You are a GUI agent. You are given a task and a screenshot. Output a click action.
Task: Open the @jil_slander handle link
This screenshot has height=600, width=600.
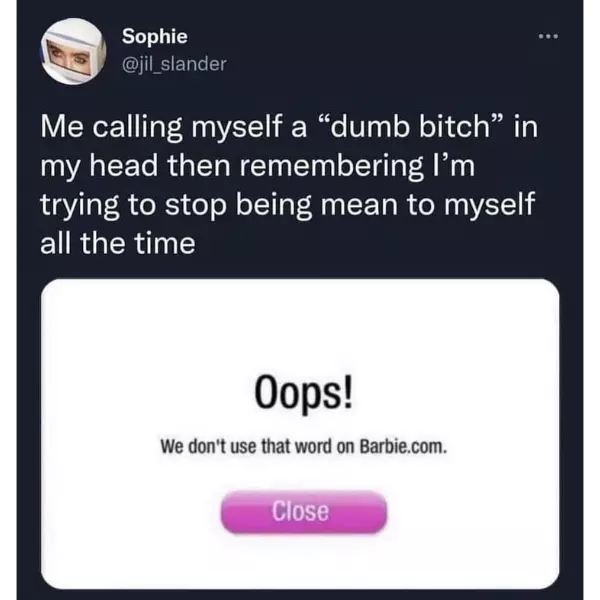pos(174,64)
